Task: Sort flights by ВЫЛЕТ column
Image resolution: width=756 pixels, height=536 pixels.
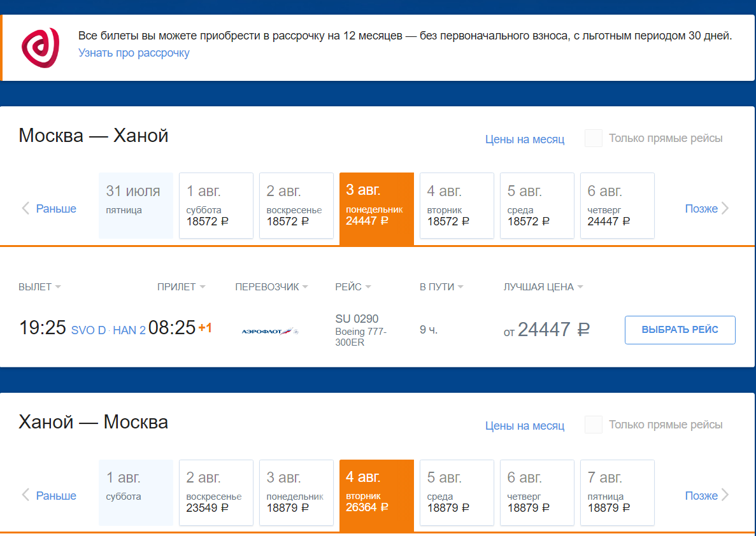Action: click(x=39, y=287)
